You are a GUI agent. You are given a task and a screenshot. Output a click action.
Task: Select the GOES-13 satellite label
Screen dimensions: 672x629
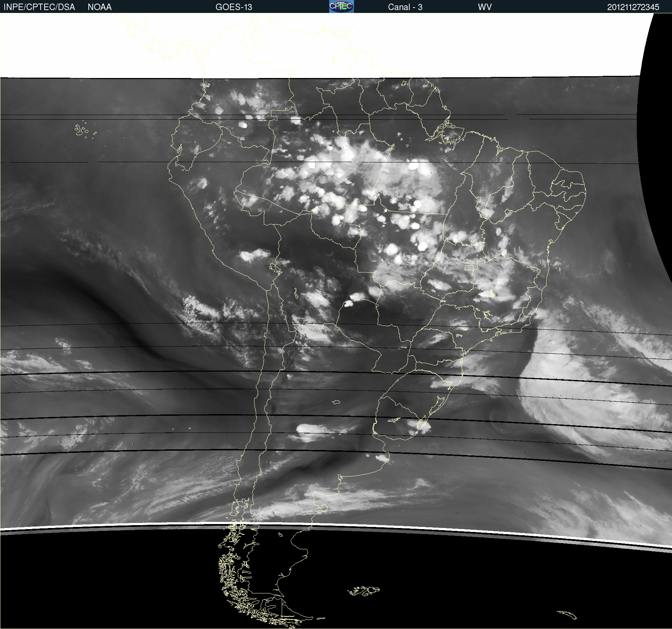pos(234,7)
